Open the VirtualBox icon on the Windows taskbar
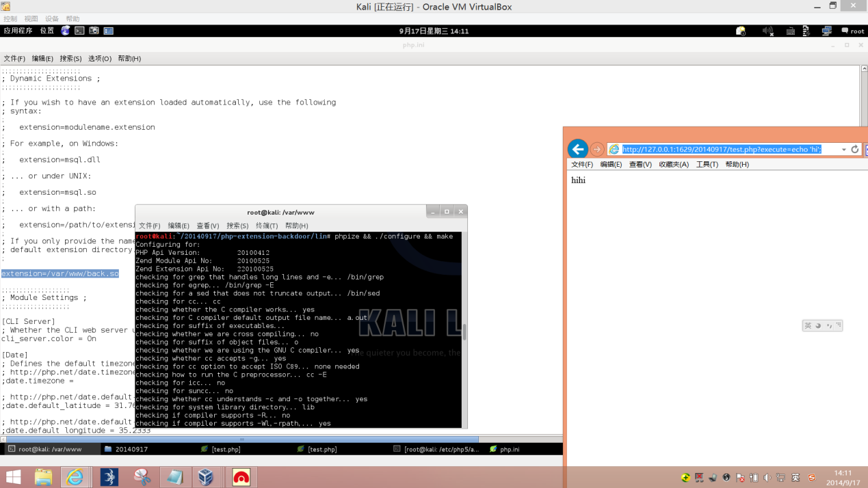 pos(206,476)
